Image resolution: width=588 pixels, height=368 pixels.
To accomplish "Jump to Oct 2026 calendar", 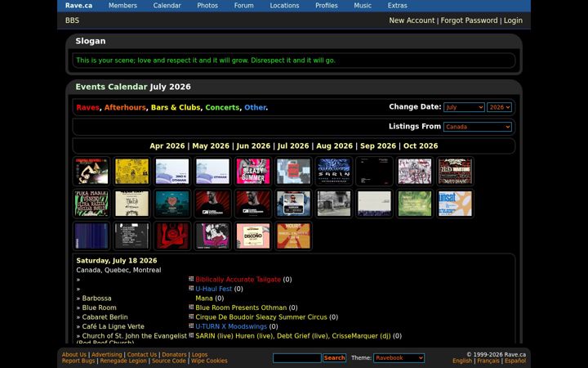I will pos(421,146).
